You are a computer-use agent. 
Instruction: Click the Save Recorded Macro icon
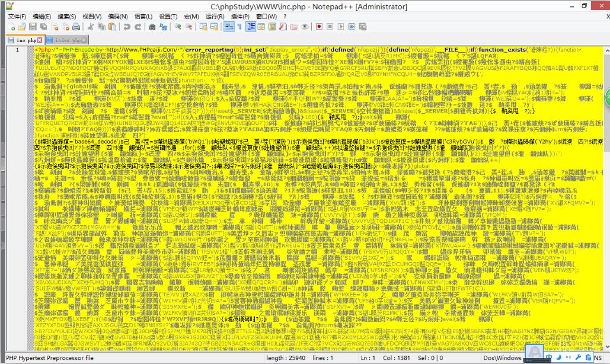[363, 27]
